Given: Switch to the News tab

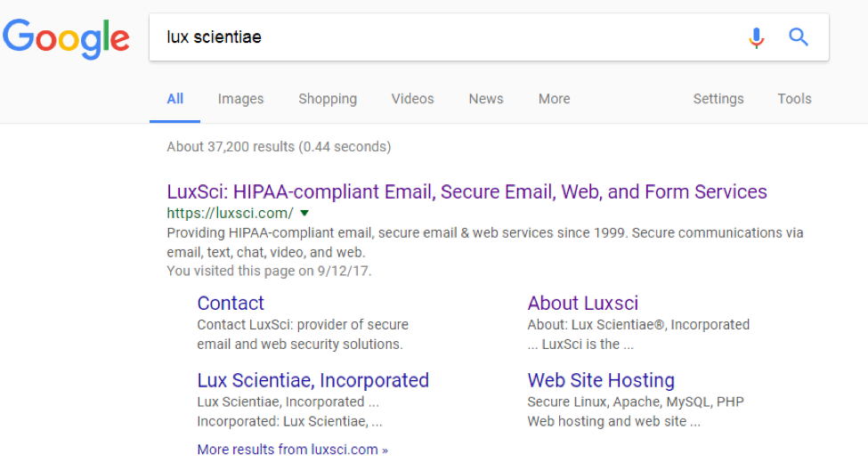Looking at the screenshot, I should click(486, 99).
